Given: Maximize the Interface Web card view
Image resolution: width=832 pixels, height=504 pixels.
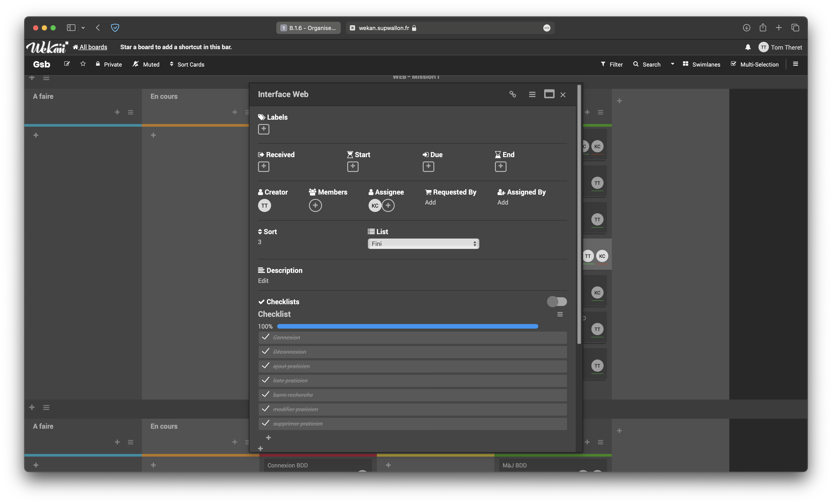Looking at the screenshot, I should pyautogui.click(x=549, y=94).
